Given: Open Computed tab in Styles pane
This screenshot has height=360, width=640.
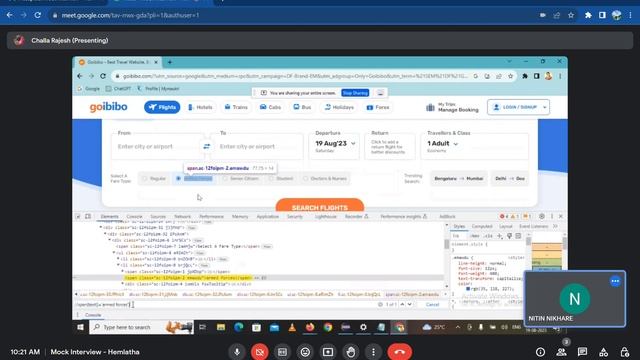Looking at the screenshot, I should [482, 226].
